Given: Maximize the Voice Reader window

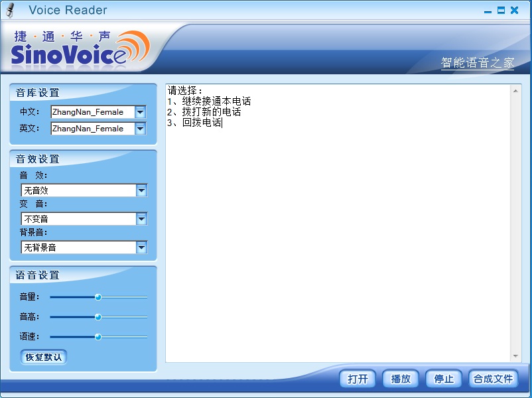Looking at the screenshot, I should pos(501,10).
